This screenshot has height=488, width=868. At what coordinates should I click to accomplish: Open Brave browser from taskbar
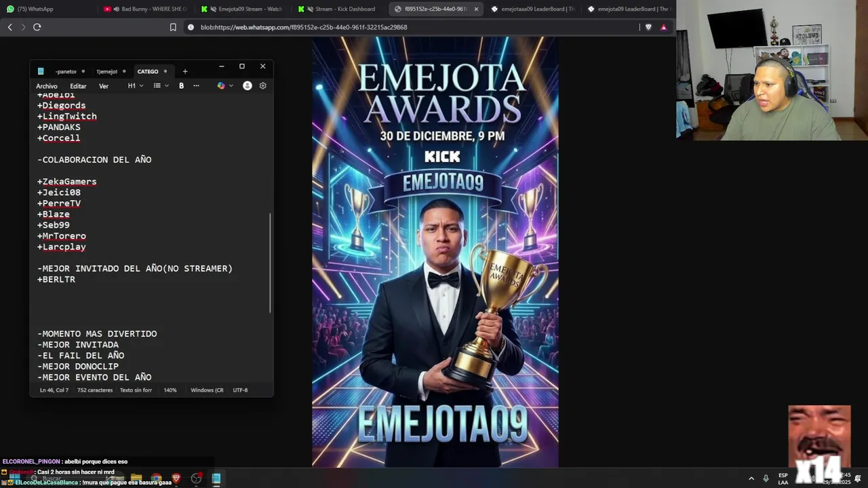pos(176,479)
